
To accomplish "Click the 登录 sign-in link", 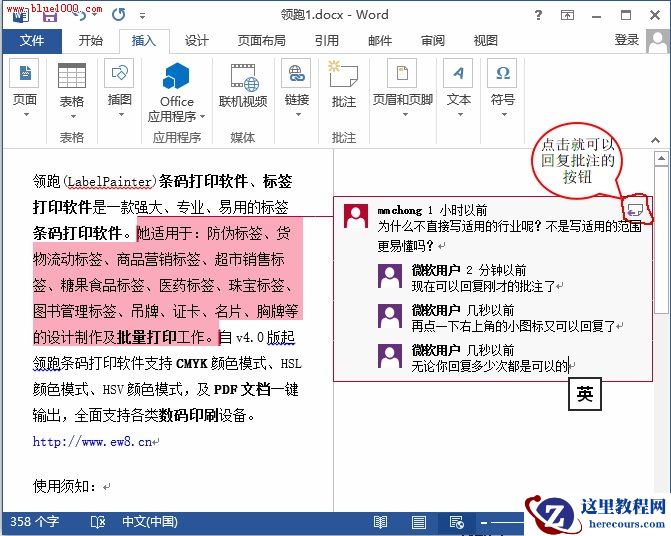I will [x=627, y=40].
